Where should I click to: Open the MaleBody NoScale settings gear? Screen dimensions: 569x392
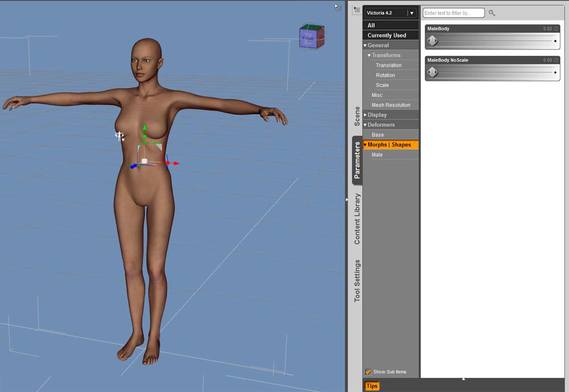pos(556,60)
